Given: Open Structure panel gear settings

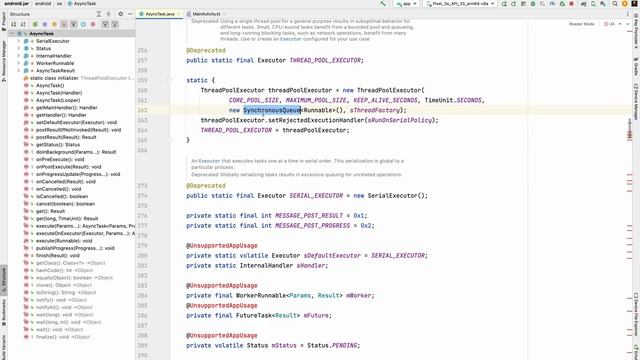Looking at the screenshot, I should 120,14.
